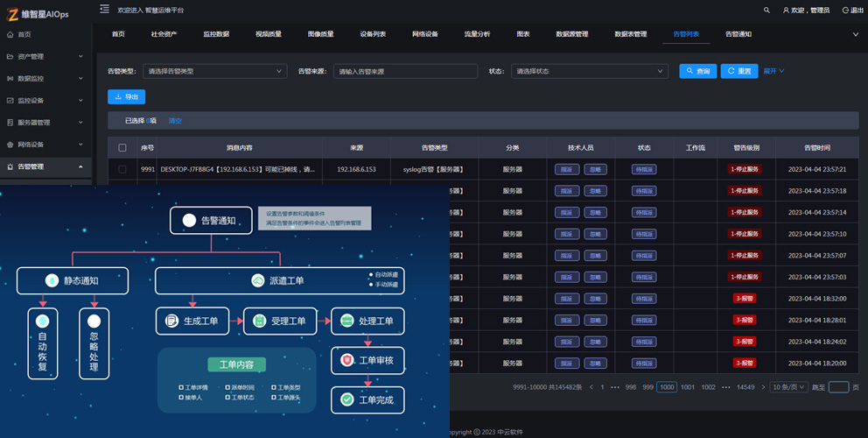Screen dimensions: 868x438
Task: Open the 告警类型 dropdown
Action: click(x=214, y=71)
